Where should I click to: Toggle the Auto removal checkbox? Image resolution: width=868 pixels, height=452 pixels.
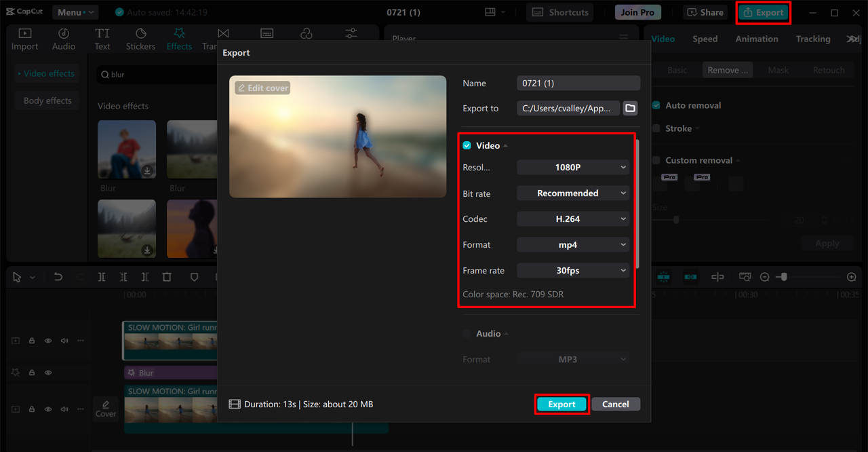coord(656,105)
